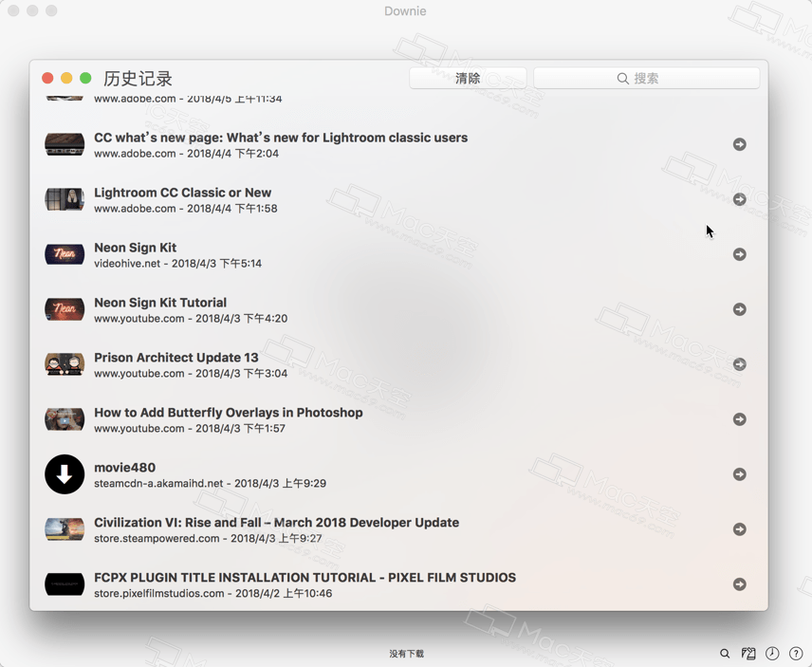Select title 'CC what's new page: What's new for Lightroom classic users'
The width and height of the screenshot is (812, 667).
pyautogui.click(x=281, y=138)
